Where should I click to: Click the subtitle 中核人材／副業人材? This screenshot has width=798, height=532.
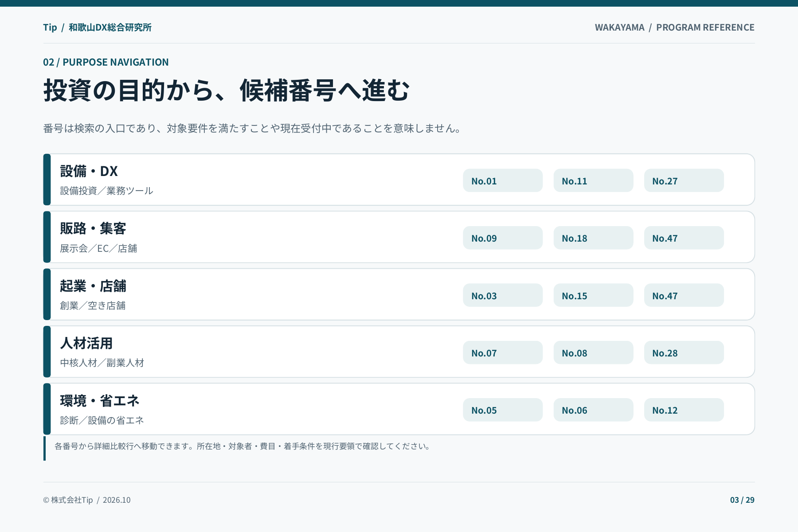click(x=102, y=363)
